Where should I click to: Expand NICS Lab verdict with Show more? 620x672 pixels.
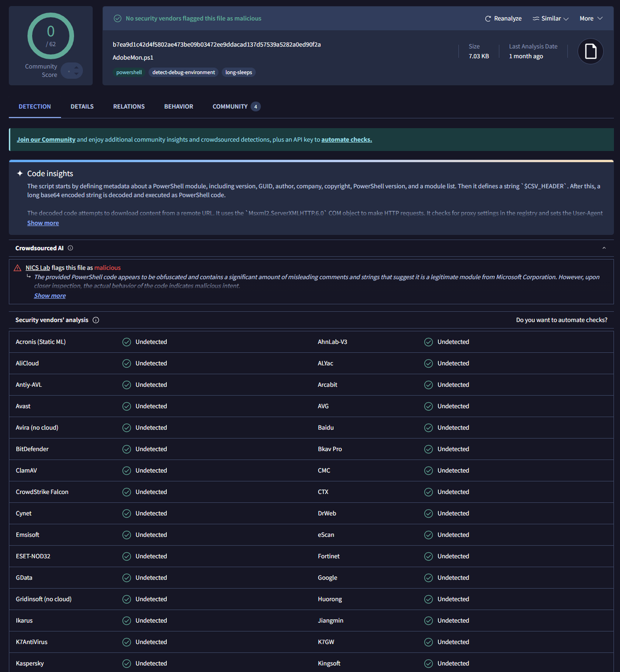pyautogui.click(x=50, y=296)
